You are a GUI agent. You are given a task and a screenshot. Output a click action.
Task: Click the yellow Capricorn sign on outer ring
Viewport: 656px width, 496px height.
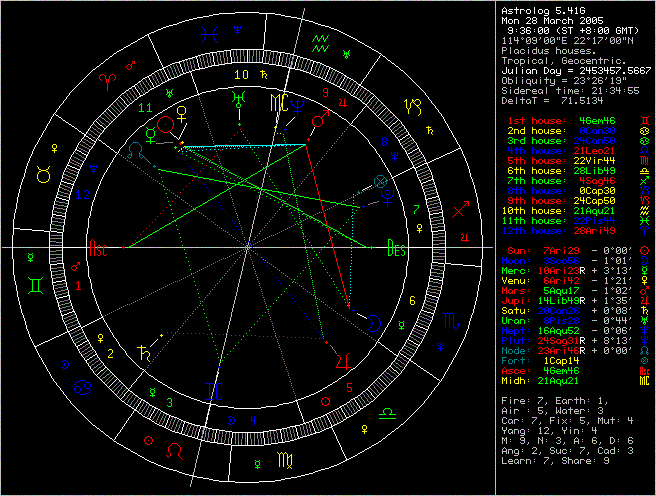(x=410, y=104)
